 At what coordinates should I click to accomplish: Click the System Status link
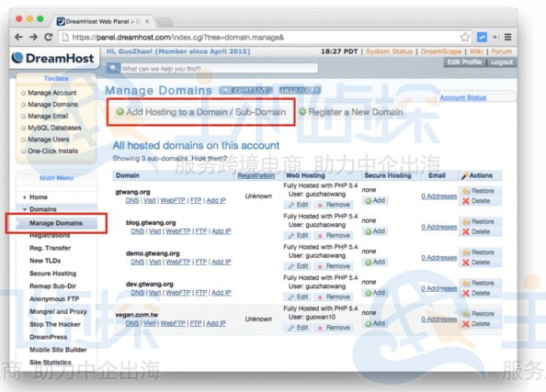point(389,51)
